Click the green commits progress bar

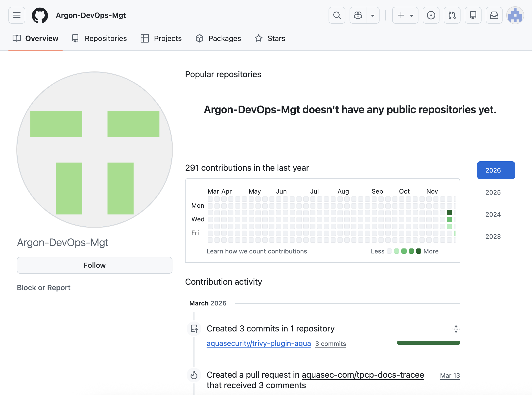(x=428, y=343)
